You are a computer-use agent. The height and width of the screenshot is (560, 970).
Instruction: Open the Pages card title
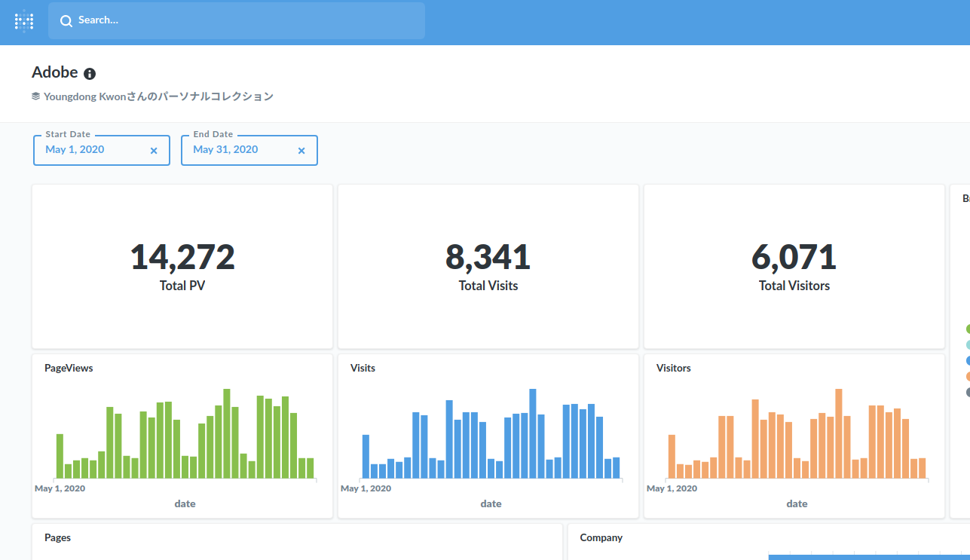(57, 537)
